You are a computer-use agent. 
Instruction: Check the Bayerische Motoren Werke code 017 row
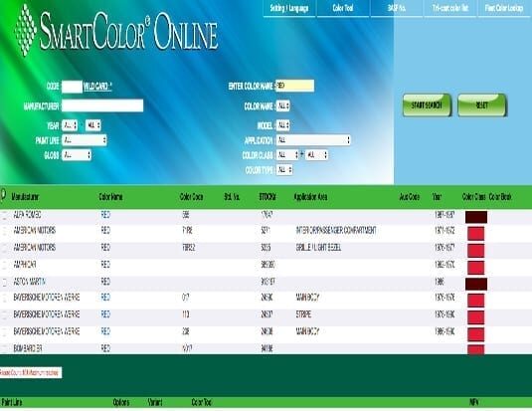point(5,299)
